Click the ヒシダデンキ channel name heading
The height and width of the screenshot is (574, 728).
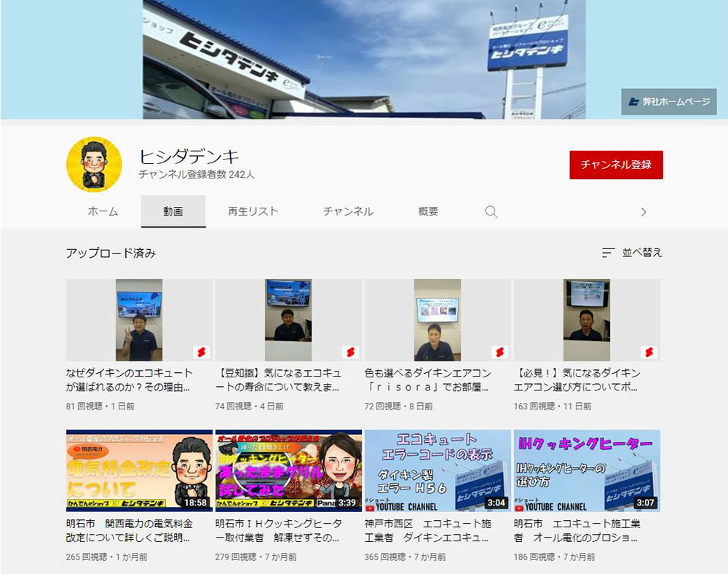pos(189,157)
